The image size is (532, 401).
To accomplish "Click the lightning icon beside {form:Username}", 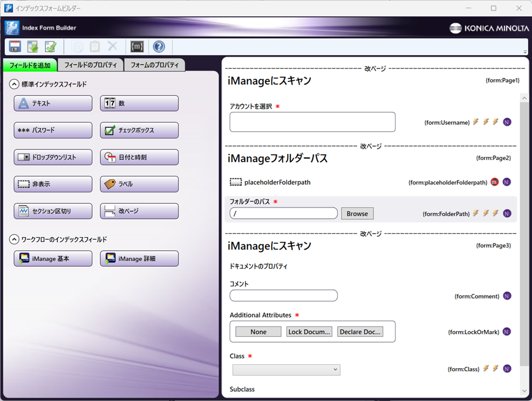I will (476, 122).
